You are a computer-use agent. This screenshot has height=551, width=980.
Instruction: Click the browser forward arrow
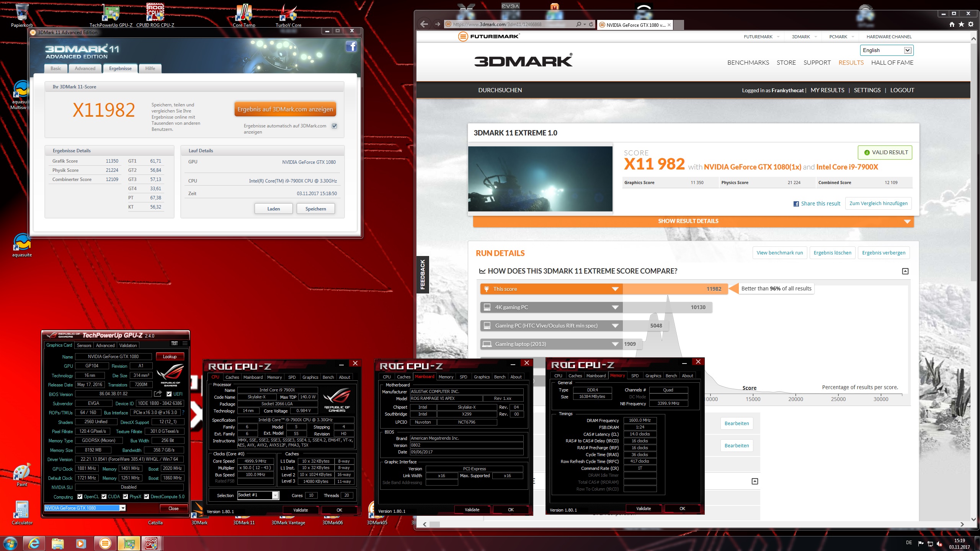point(437,24)
